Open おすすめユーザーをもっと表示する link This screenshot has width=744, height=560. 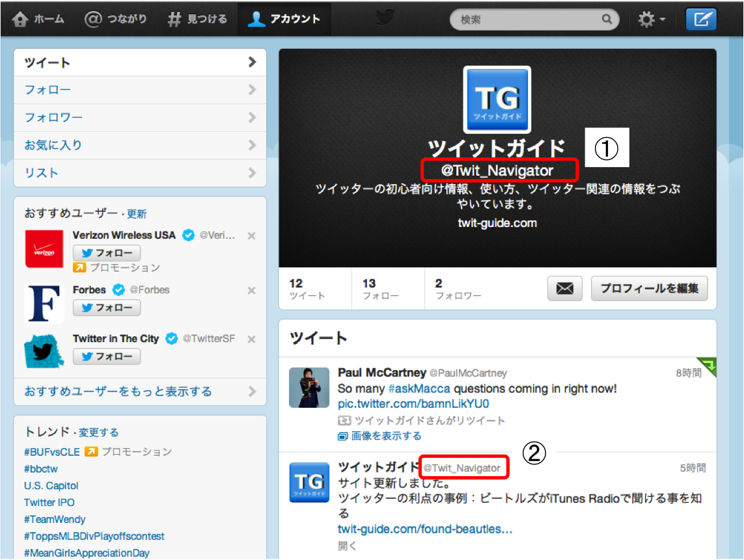point(140,392)
